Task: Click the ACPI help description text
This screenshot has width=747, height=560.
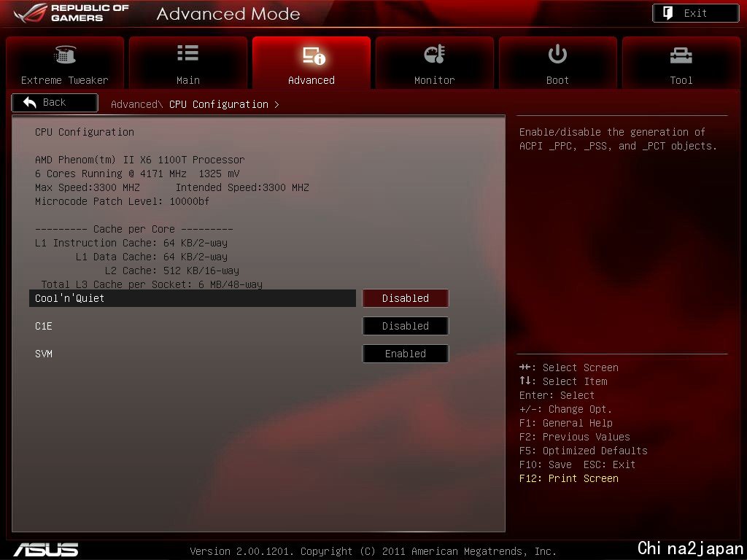Action: point(618,139)
